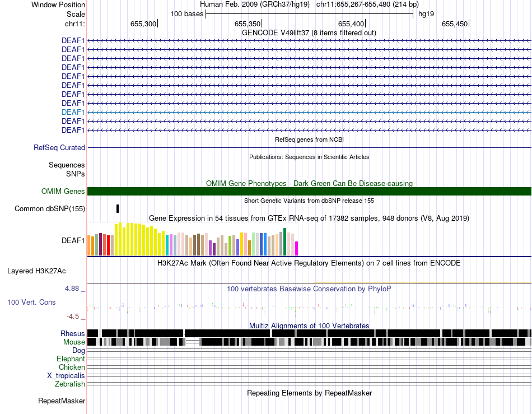Image resolution: width=532 pixels, height=414 pixels.
Task: Select the Rhesus alignment row label
Action: (73, 333)
